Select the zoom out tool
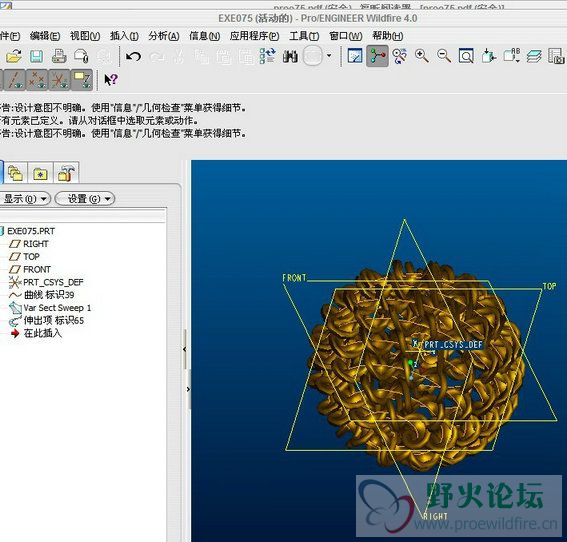 [444, 56]
